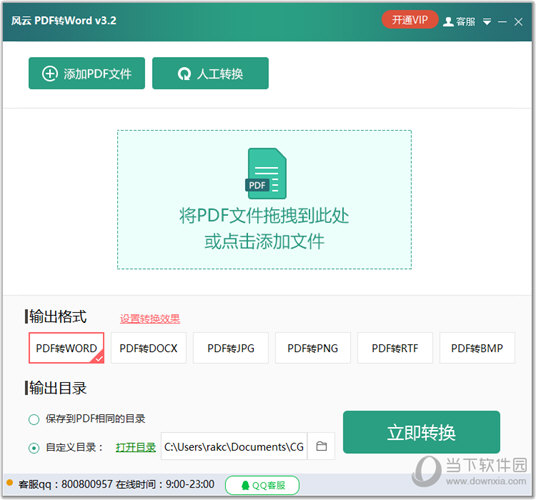The image size is (536, 500).
Task: Minimize the window with the dash icon
Action: (x=502, y=22)
